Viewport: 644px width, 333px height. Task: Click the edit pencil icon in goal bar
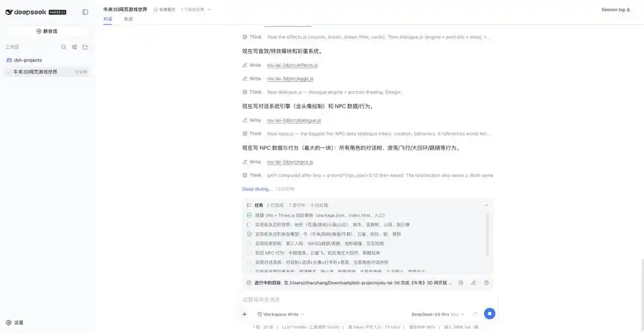click(473, 283)
